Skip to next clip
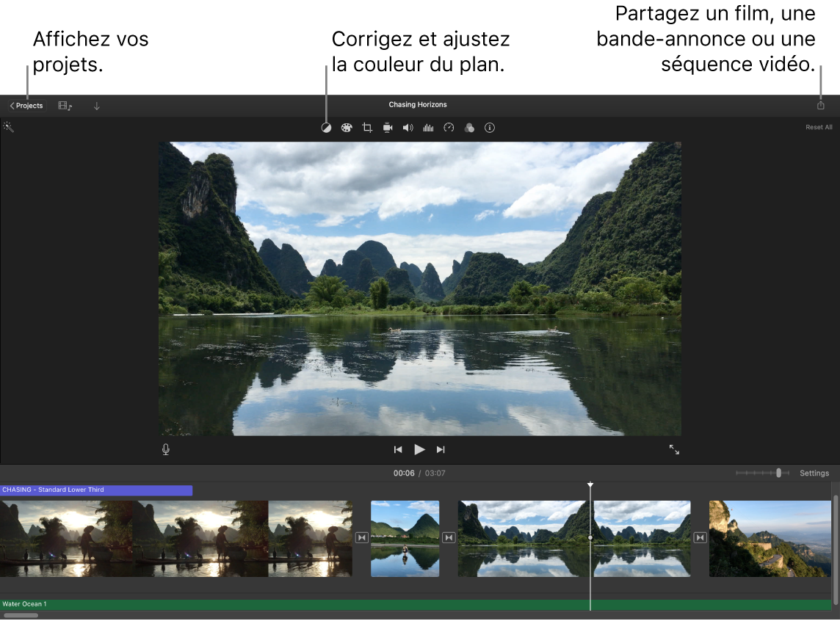Image resolution: width=840 pixels, height=621 pixels. (441, 450)
